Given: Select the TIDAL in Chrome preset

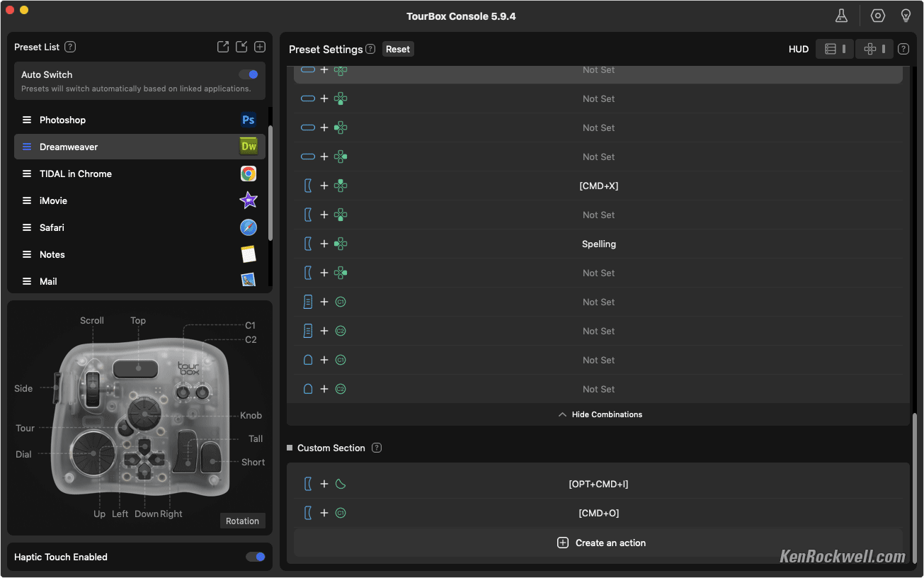Looking at the screenshot, I should [x=75, y=174].
